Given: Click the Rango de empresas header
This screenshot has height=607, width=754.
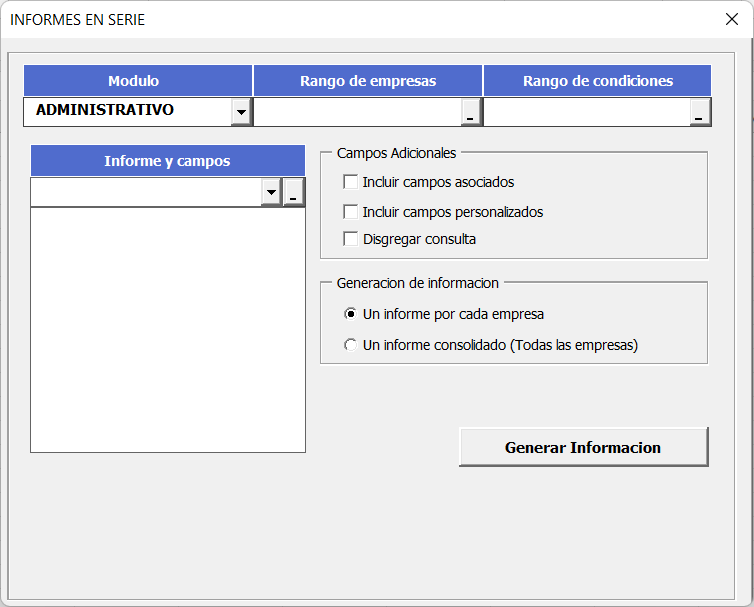Looking at the screenshot, I should 368,81.
